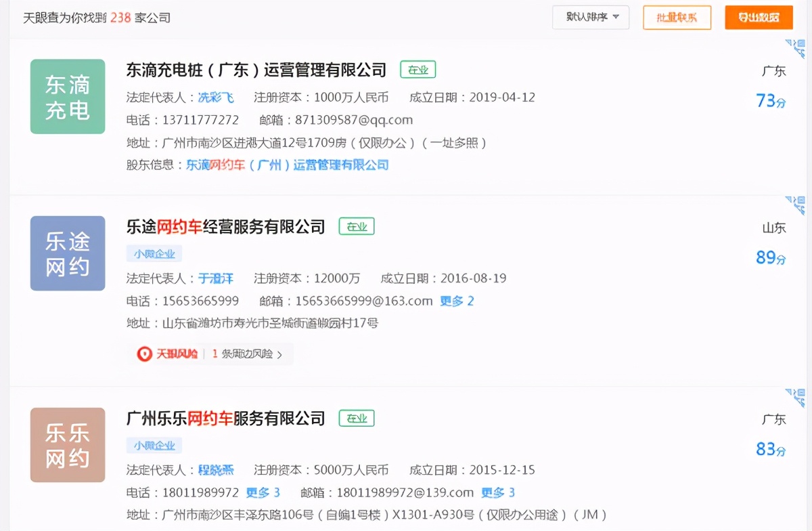The width and height of the screenshot is (812, 531).
Task: Open shareholder 东滴网约车（广州）运营管理有限公司 link
Action: click(288, 165)
